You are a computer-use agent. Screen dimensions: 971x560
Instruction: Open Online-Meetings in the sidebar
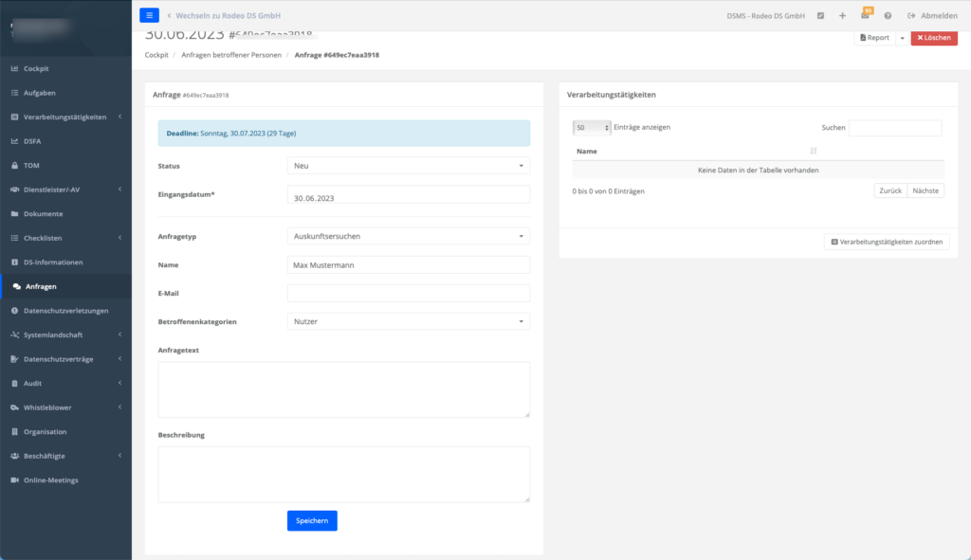coord(51,480)
